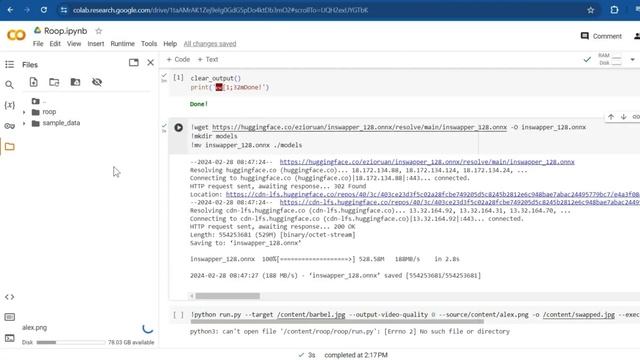
Task: Click run.py error message text
Action: (350, 331)
